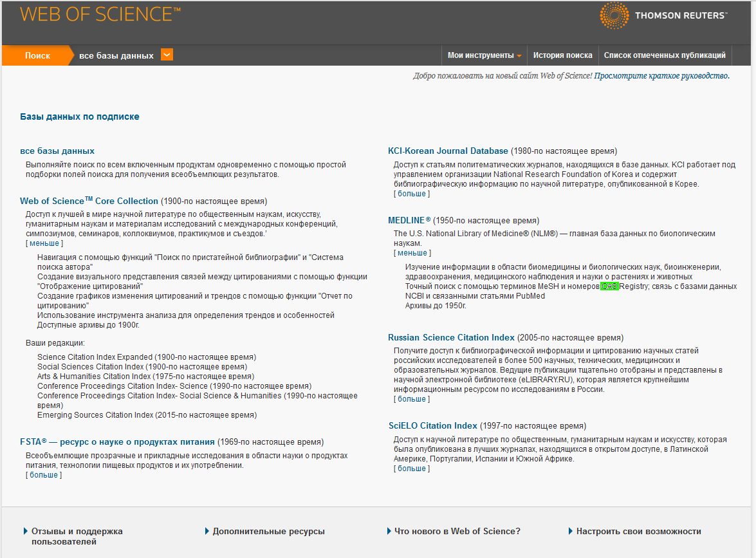Click the highlighted 'CAS' word in MEDLINE text
Image resolution: width=756 pixels, height=558 pixels.
609,286
